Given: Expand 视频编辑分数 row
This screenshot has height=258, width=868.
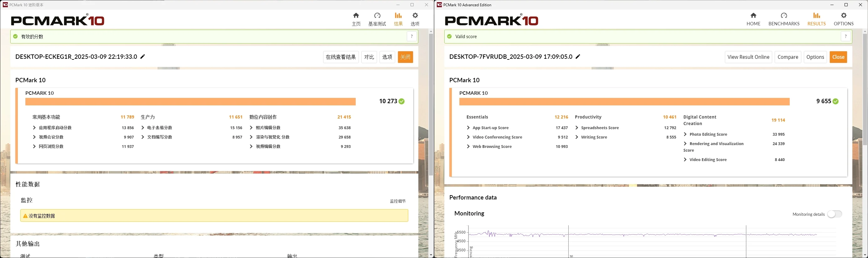Looking at the screenshot, I should [251, 147].
